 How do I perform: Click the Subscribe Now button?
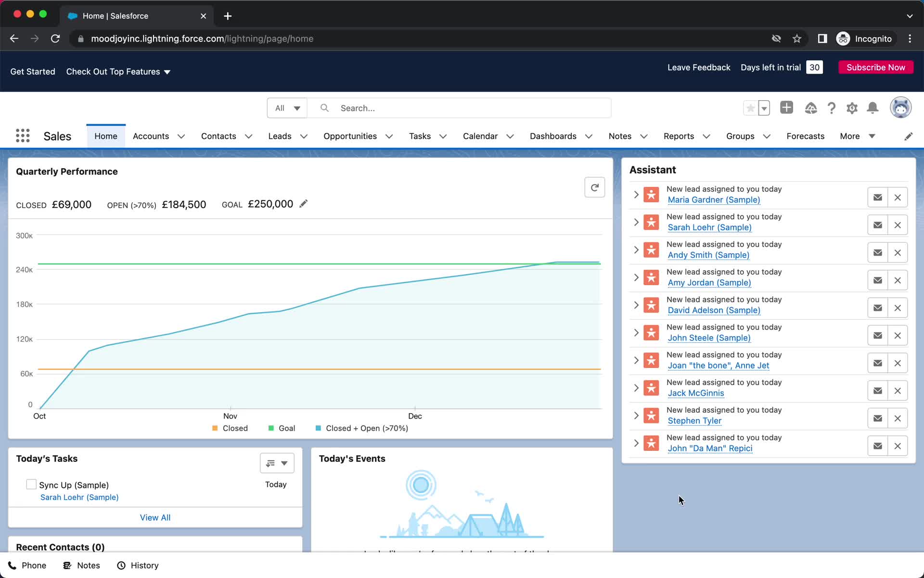coord(876,67)
